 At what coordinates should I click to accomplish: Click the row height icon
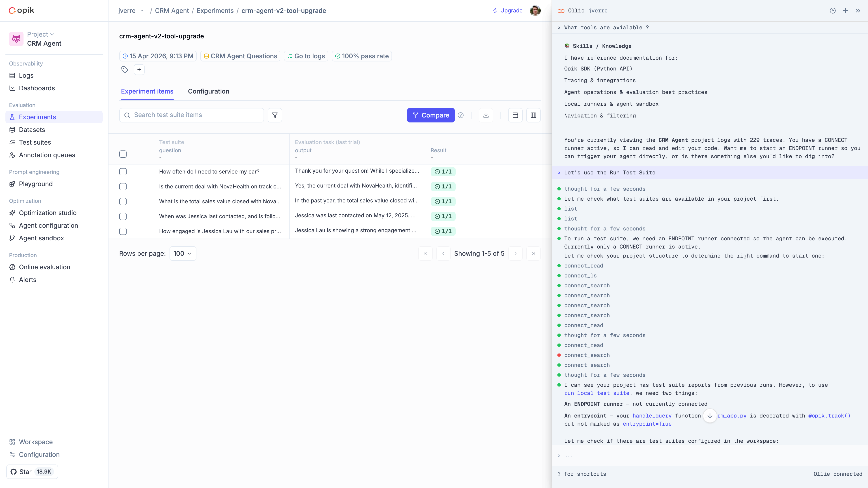(515, 115)
